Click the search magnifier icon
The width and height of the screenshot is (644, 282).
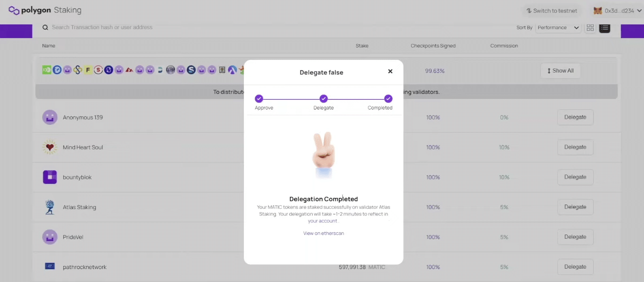[x=45, y=28]
